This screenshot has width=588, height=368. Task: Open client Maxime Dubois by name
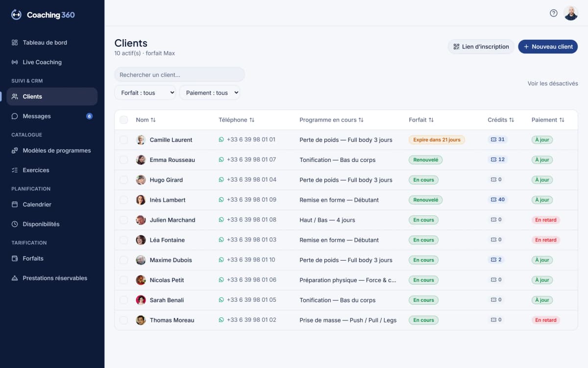[x=171, y=260]
